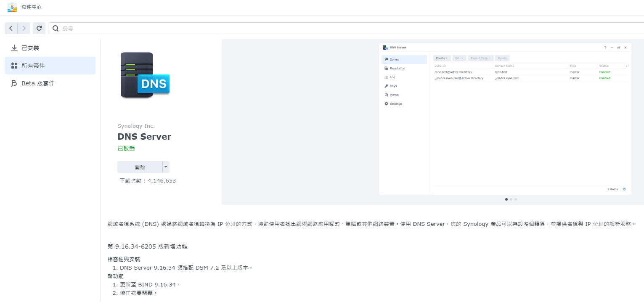
Task: Click the 搜尋 search input field
Action: (x=126, y=28)
